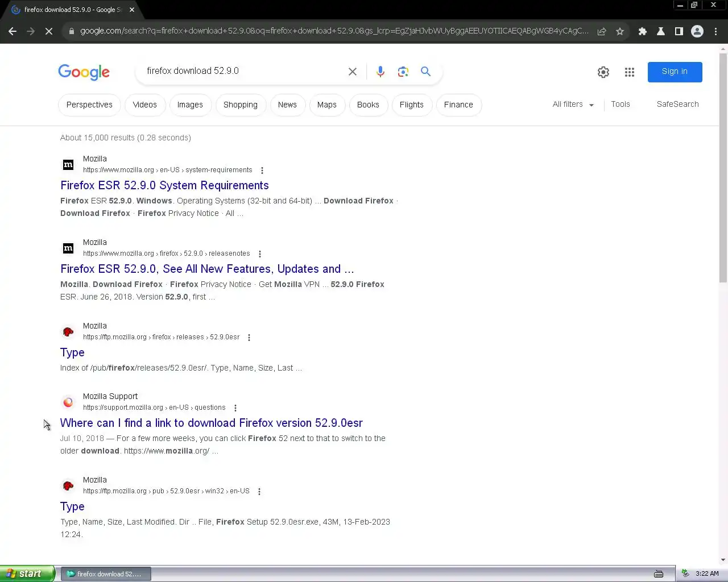This screenshot has width=728, height=582.
Task: Close the firefox download browser tab
Action: [131, 10]
